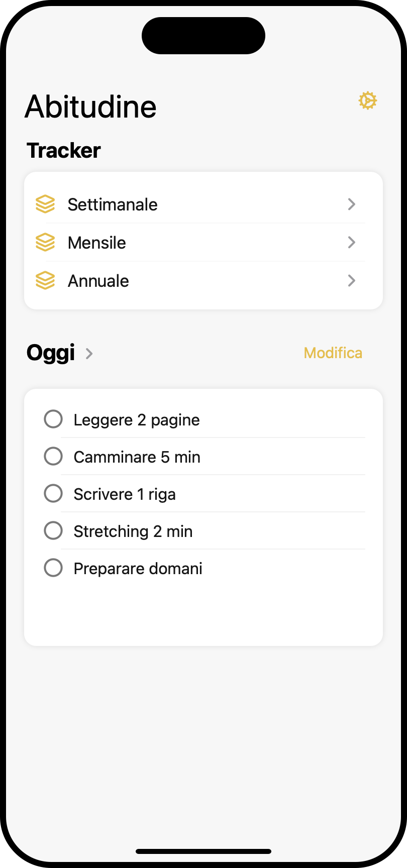Select the Stretching 2 min habit text
The height and width of the screenshot is (868, 407).
[133, 531]
